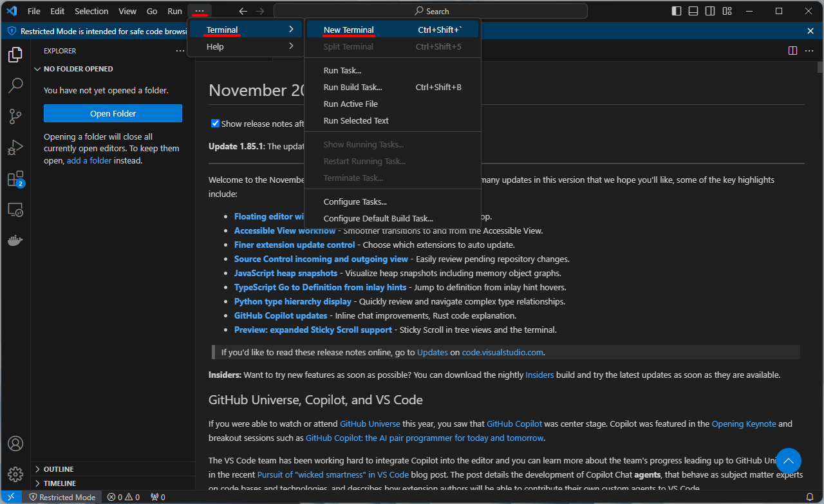The width and height of the screenshot is (824, 504).
Task: Open the GitHub Copilot updates link
Action: coord(281,315)
